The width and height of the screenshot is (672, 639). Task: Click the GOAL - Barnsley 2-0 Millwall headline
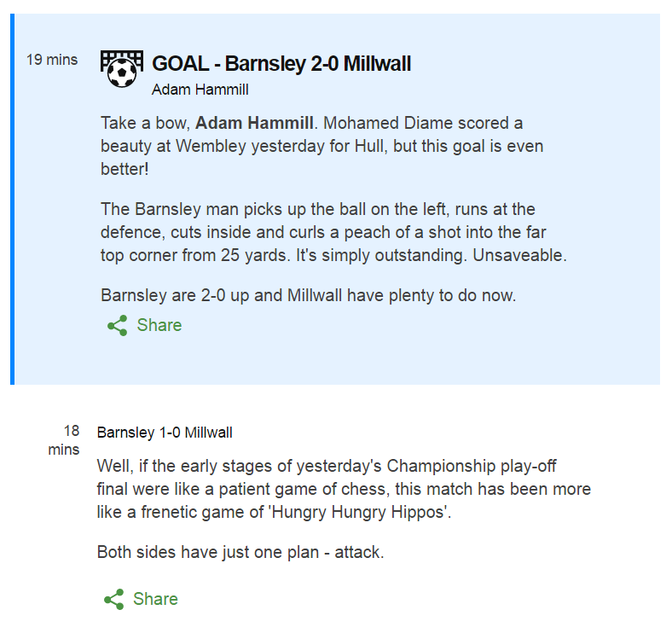click(281, 63)
